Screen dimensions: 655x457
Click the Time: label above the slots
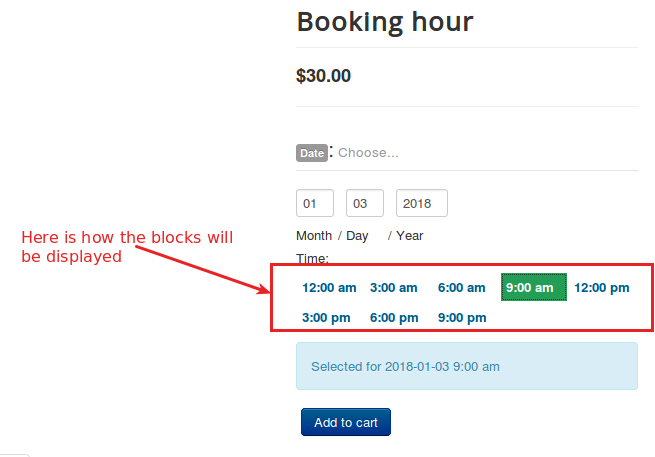pyautogui.click(x=312, y=259)
